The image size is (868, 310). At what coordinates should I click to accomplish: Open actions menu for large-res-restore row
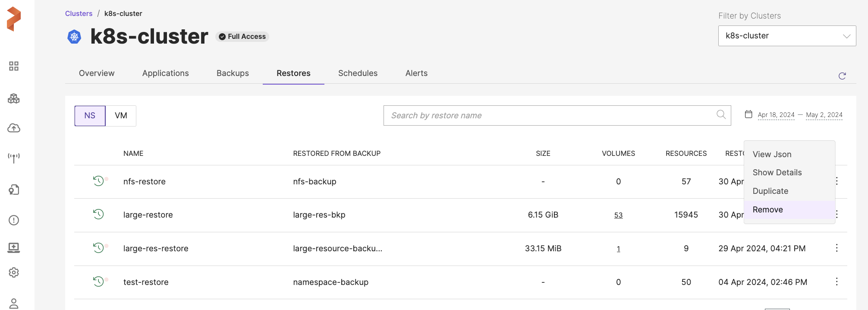(x=837, y=248)
